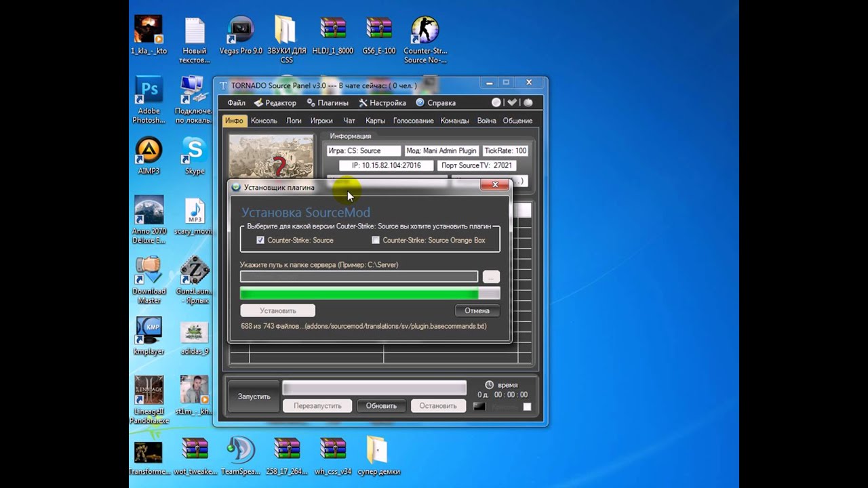Select the Новый текстовый document icon
Screen dimensions: 868x488
click(195, 40)
